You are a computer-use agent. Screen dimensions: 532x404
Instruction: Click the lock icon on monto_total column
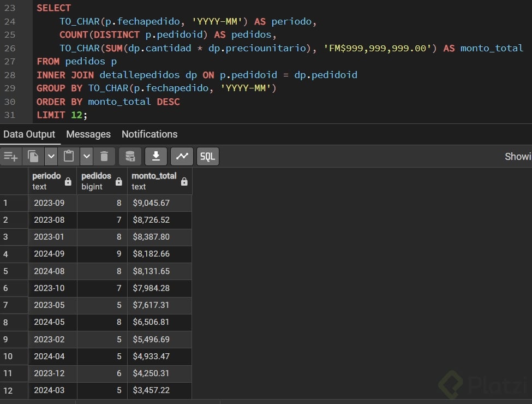(x=184, y=182)
